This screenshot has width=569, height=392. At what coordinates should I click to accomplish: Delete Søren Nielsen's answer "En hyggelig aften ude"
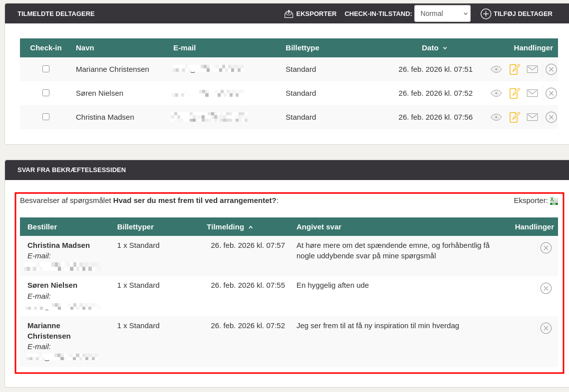click(x=546, y=288)
